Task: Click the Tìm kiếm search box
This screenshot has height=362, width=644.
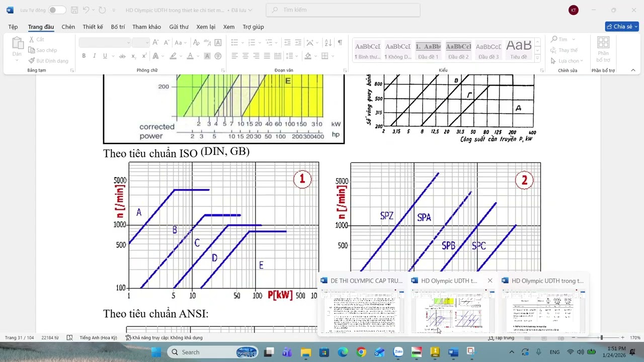Action: pyautogui.click(x=343, y=10)
